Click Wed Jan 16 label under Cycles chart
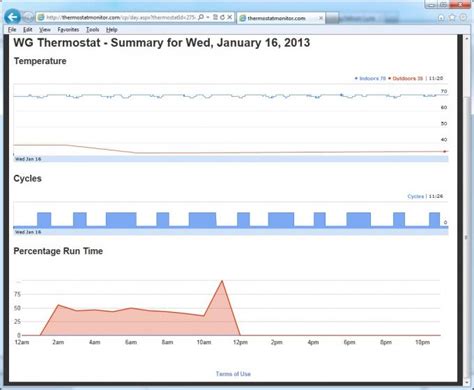The image size is (474, 390). tap(28, 232)
